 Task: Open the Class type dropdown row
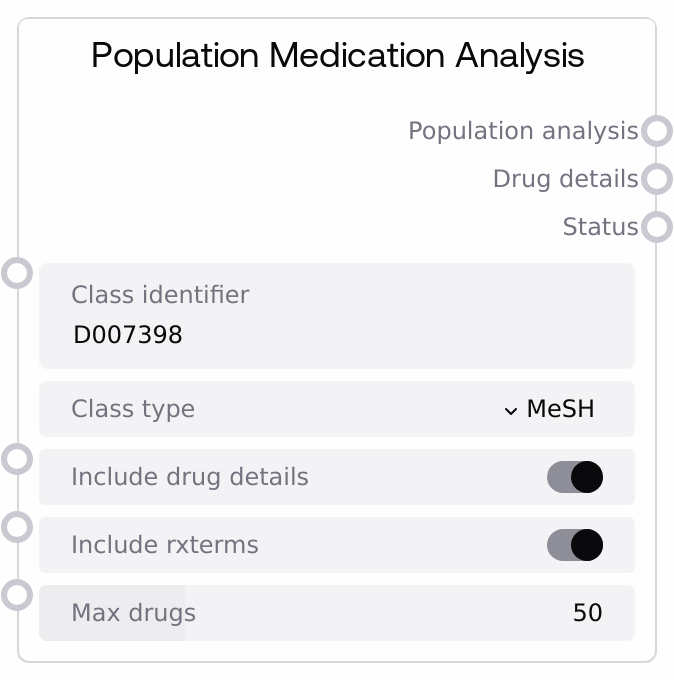336,409
